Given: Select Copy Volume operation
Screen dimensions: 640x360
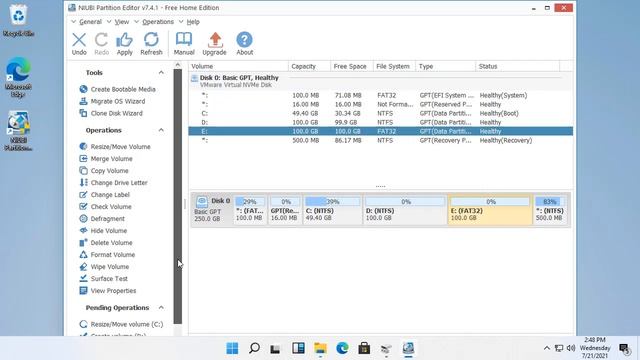Looking at the screenshot, I should click(x=104, y=171).
